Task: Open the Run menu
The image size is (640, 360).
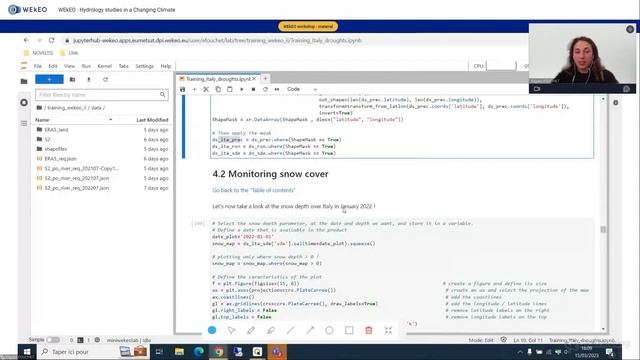Action: point(86,66)
